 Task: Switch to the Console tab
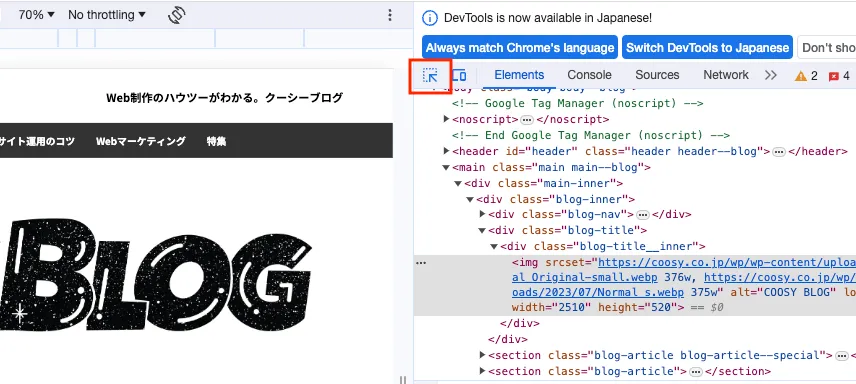(589, 75)
